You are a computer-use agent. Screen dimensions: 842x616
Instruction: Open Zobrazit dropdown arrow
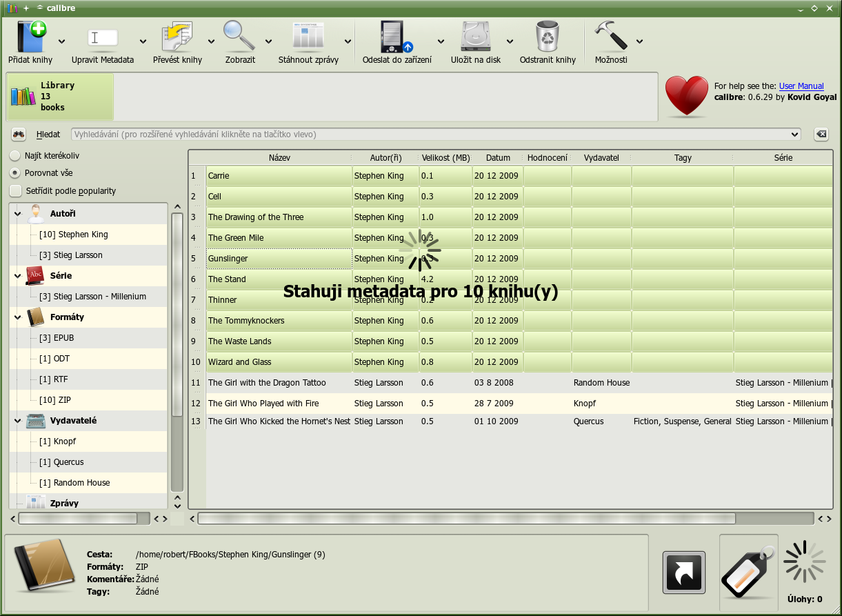click(269, 41)
